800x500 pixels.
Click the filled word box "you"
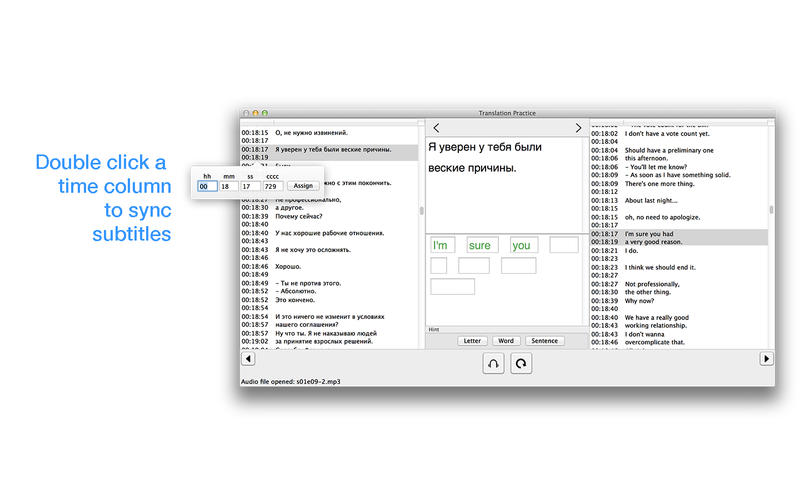pyautogui.click(x=524, y=245)
